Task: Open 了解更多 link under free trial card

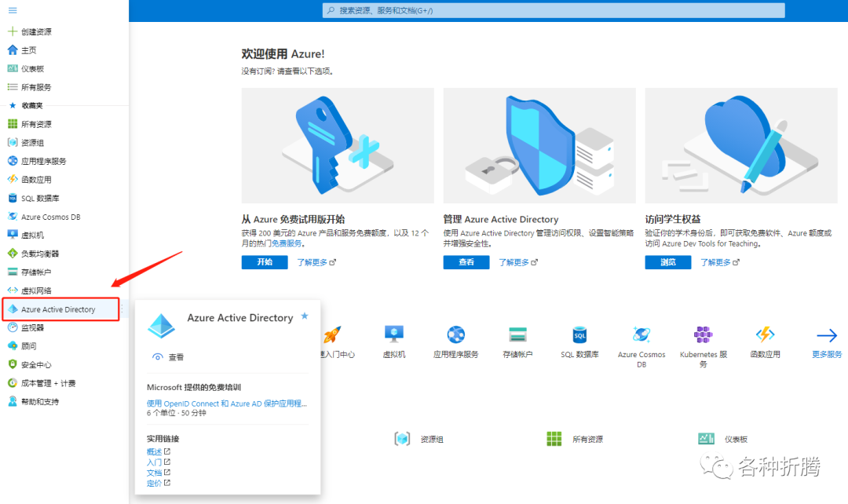Action: pyautogui.click(x=316, y=262)
